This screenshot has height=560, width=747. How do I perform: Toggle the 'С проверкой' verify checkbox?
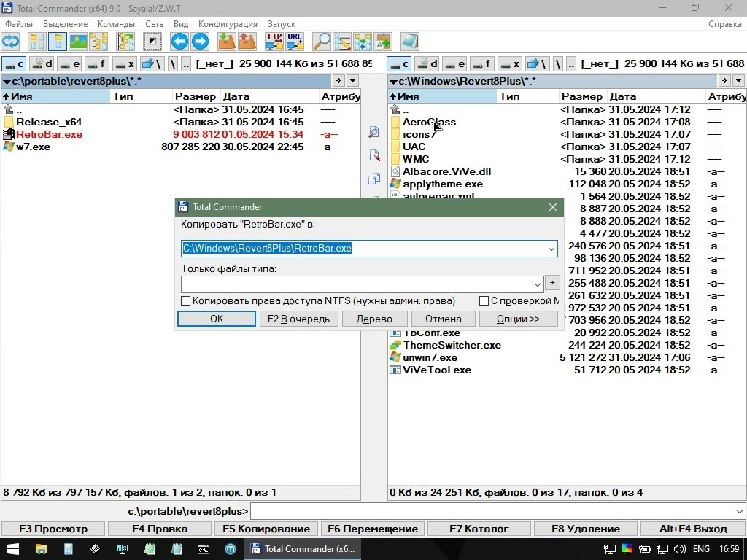click(x=484, y=301)
